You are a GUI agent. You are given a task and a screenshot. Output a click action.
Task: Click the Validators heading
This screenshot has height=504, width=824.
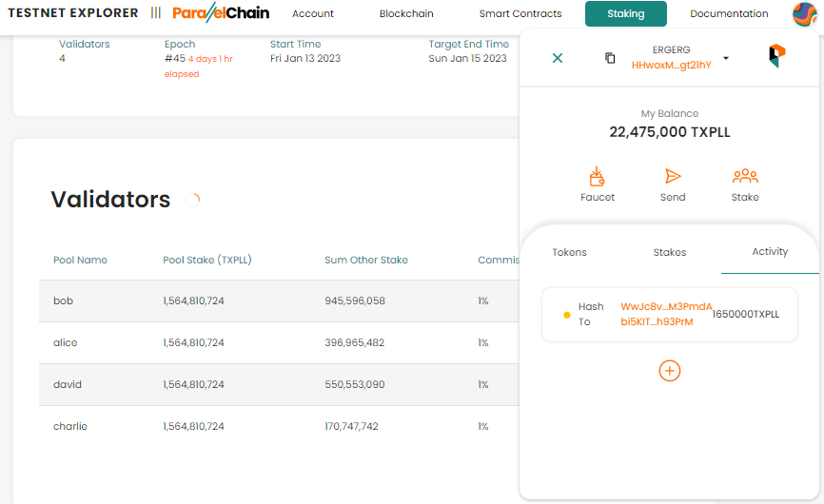110,200
